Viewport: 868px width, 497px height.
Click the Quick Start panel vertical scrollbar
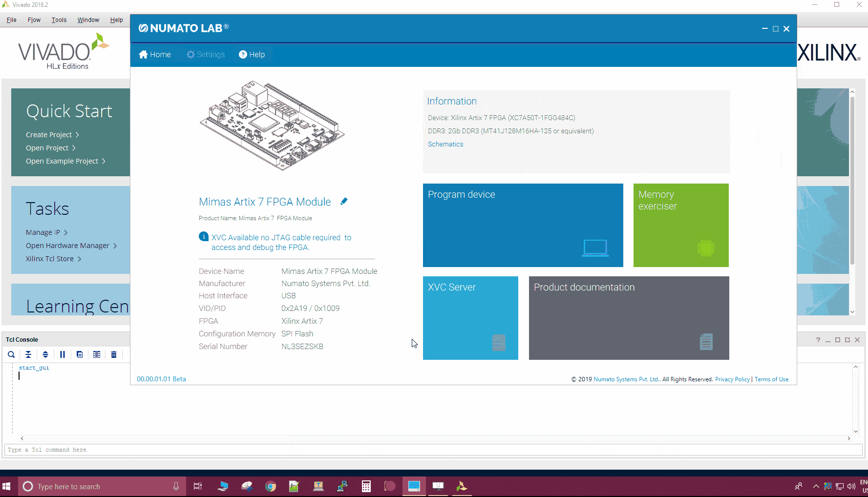click(x=852, y=181)
